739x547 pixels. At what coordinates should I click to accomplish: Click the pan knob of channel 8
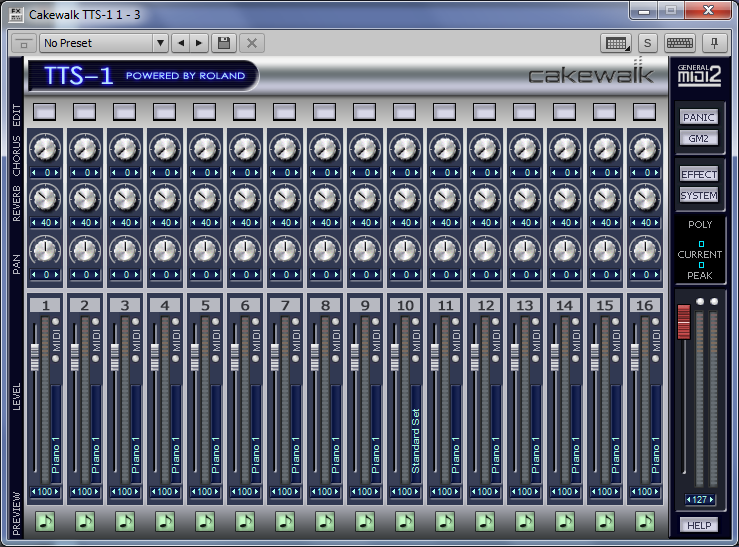(x=325, y=250)
